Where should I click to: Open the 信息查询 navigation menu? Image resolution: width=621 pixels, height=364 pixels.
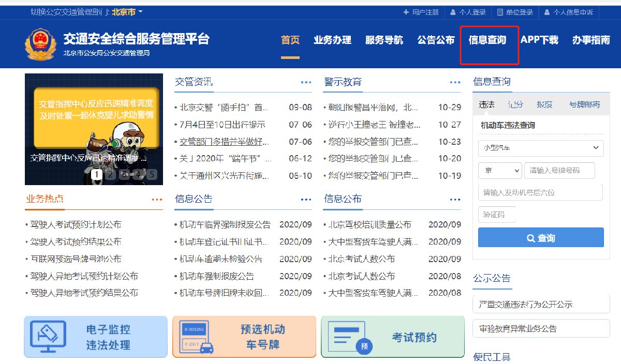click(x=487, y=40)
